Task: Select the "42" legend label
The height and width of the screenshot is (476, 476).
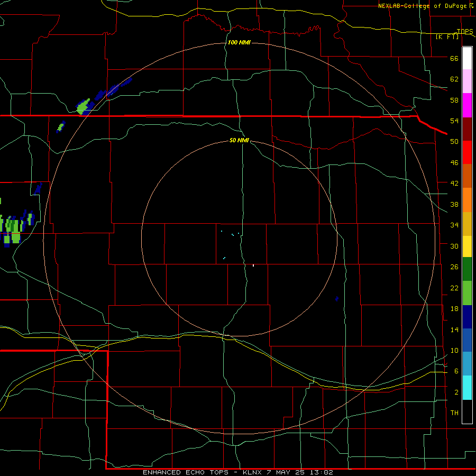Action: pos(454,184)
